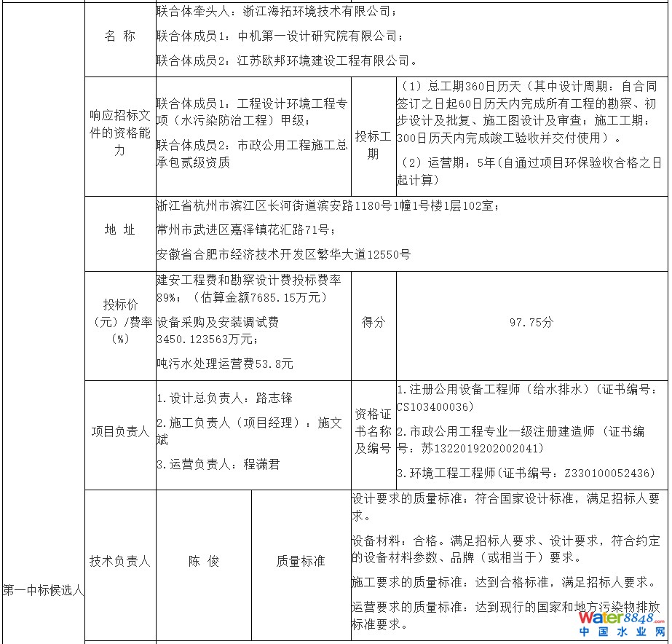The width and height of the screenshot is (672, 644).
Task: Click the 名 称 header cell
Action: click(x=120, y=36)
